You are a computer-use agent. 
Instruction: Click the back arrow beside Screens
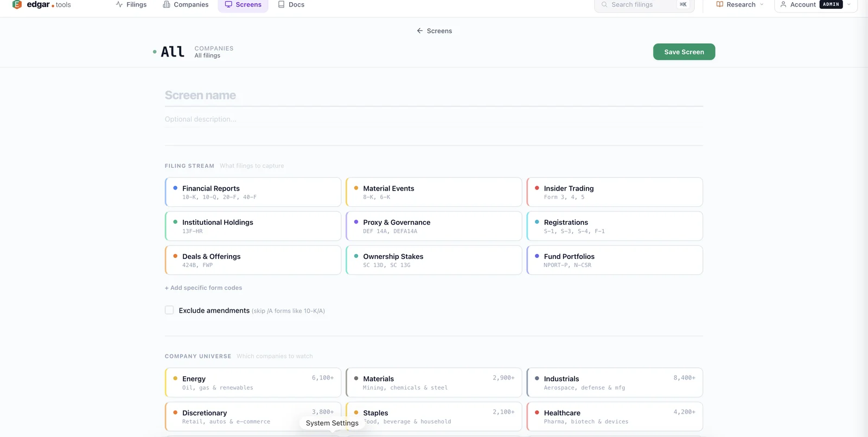point(419,31)
